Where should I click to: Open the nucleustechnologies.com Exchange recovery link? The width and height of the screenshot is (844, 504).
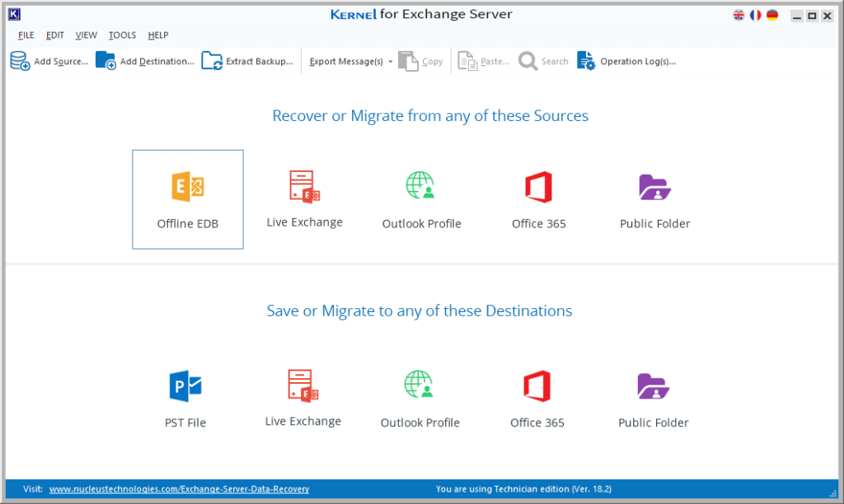(x=179, y=489)
